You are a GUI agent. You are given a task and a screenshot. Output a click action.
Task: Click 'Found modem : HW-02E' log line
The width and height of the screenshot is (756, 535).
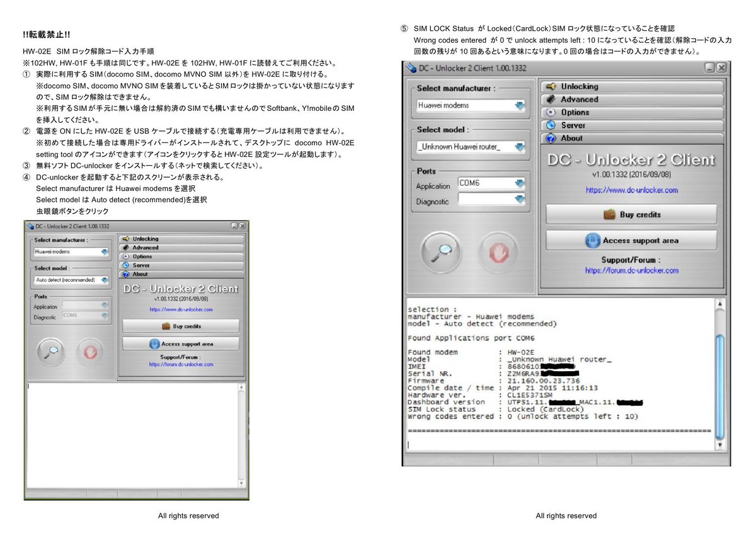(x=471, y=352)
